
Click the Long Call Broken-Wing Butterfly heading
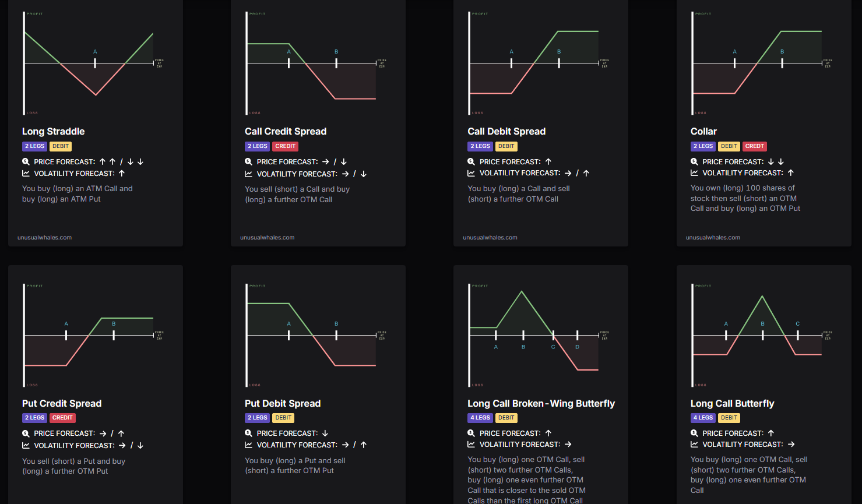(x=541, y=404)
